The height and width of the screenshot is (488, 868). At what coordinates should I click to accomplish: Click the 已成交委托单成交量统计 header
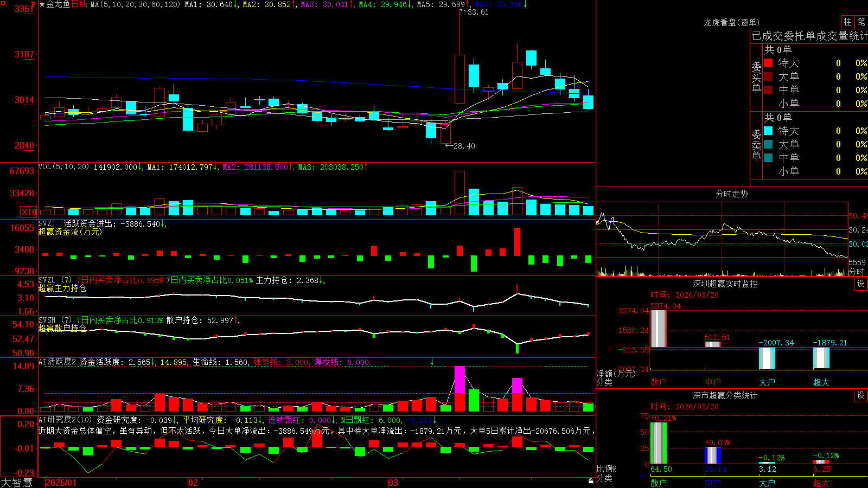(809, 36)
